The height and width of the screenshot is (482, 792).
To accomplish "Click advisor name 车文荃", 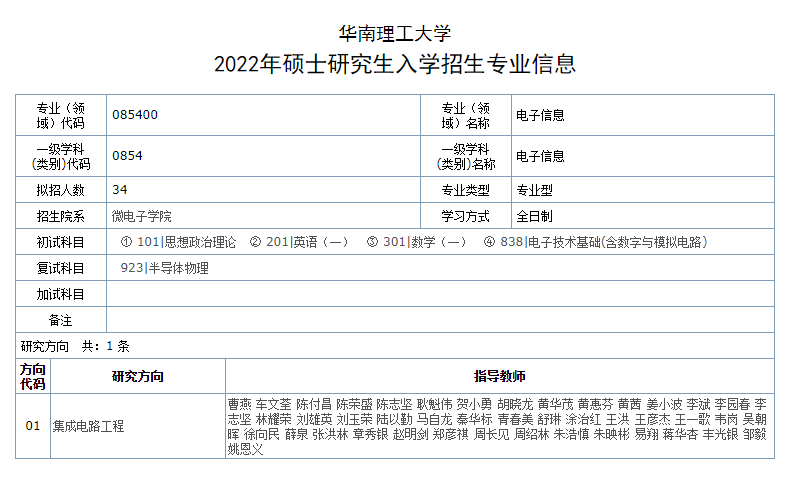I will click(274, 404).
